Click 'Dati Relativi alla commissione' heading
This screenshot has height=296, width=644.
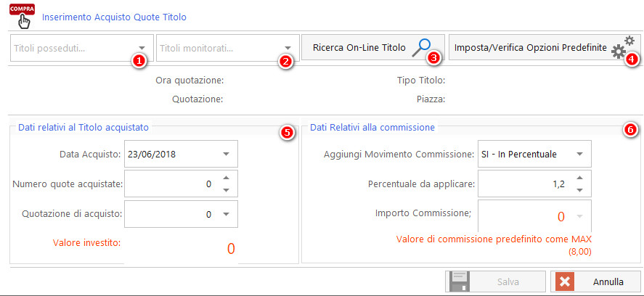click(372, 128)
